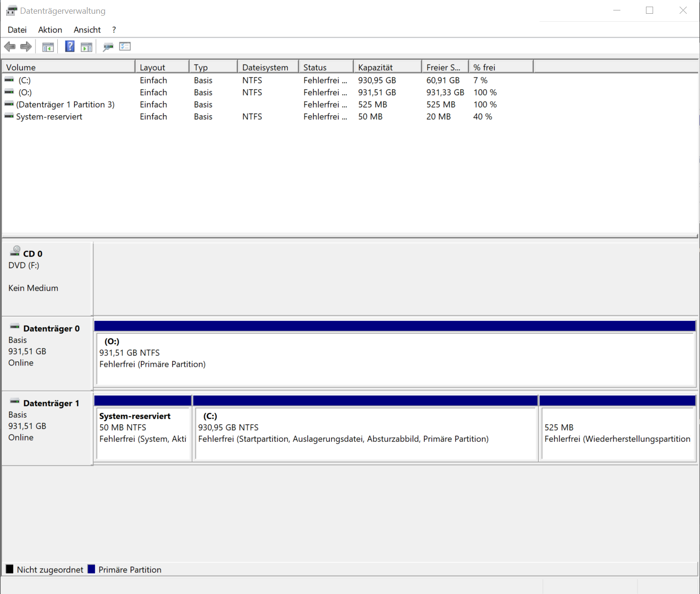The height and width of the screenshot is (594, 700).
Task: Click the black Nicht zugeordnet legend swatch
Action: pos(9,569)
